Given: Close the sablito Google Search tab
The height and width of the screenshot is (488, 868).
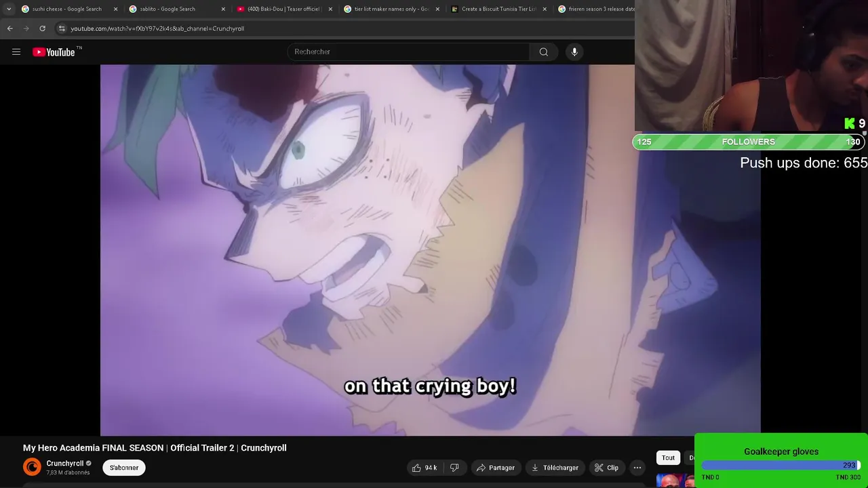Looking at the screenshot, I should click(x=223, y=9).
